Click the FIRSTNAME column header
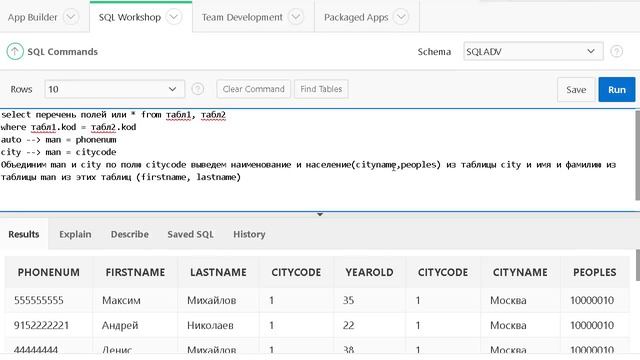The width and height of the screenshot is (640, 360). [x=135, y=272]
